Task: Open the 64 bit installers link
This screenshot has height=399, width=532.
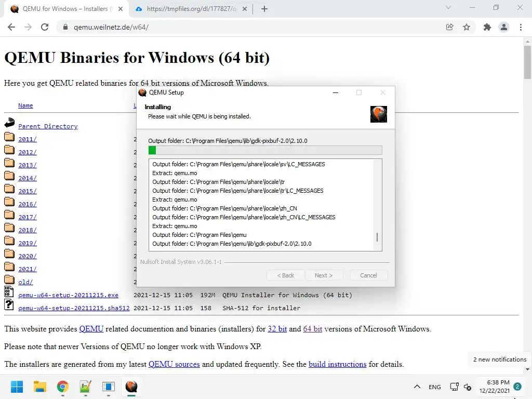Action: point(312,329)
